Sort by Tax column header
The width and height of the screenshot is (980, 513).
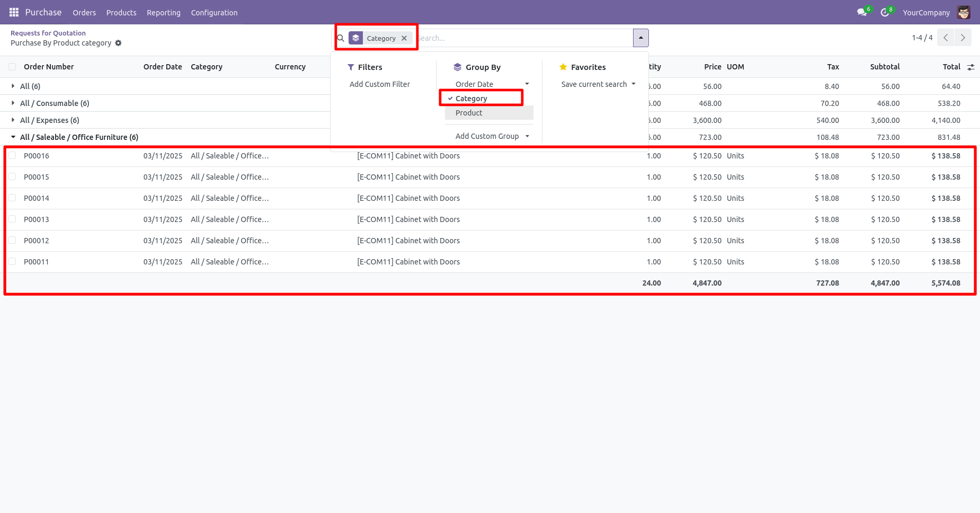point(833,67)
